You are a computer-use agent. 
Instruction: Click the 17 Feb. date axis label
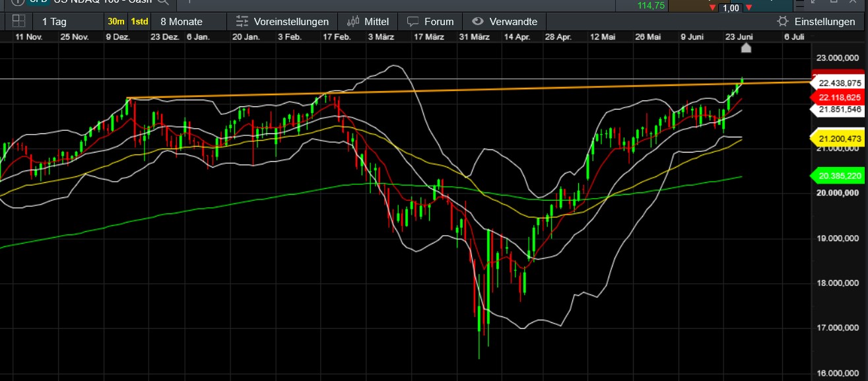[337, 37]
